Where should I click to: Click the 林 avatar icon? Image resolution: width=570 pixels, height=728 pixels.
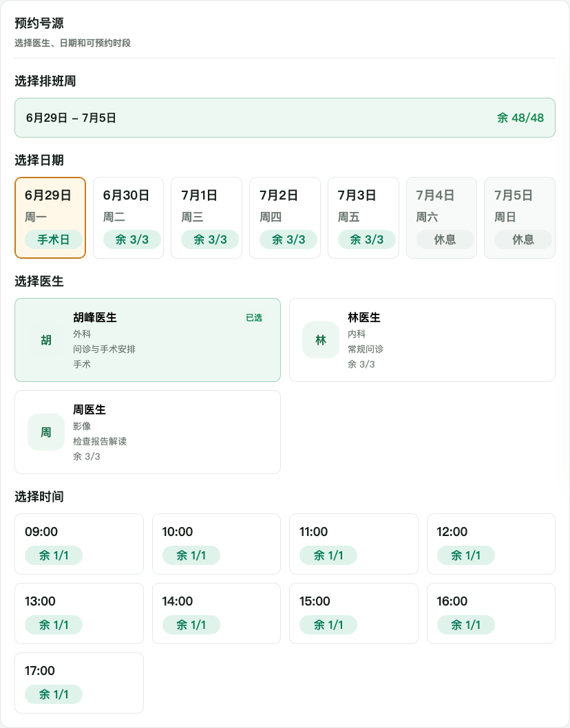(x=321, y=340)
